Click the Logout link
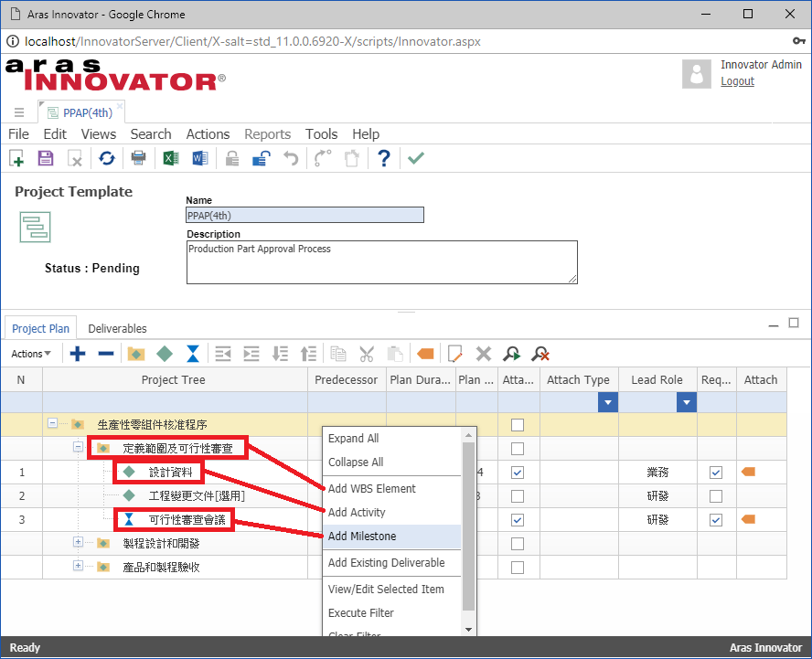The image size is (812, 659). click(x=737, y=81)
